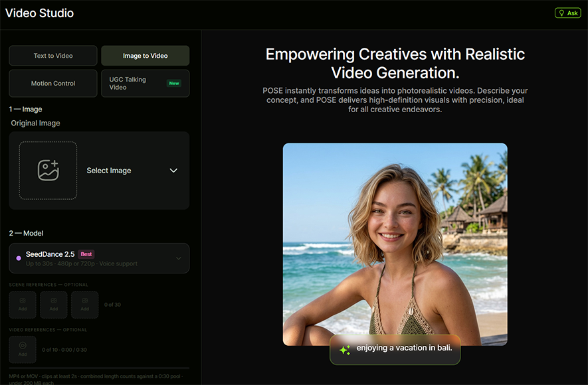Add the first scene reference image

23,305
